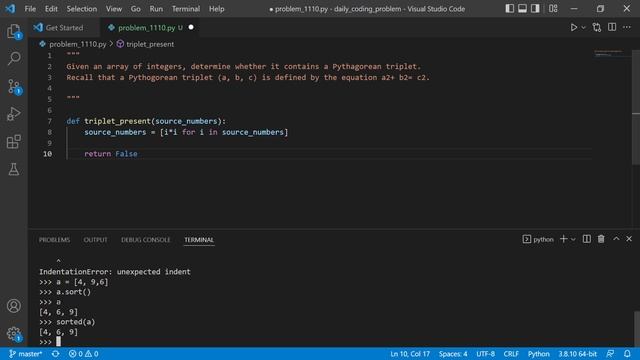This screenshot has width=640, height=360.
Task: Open the Help menu
Action: 217,9
